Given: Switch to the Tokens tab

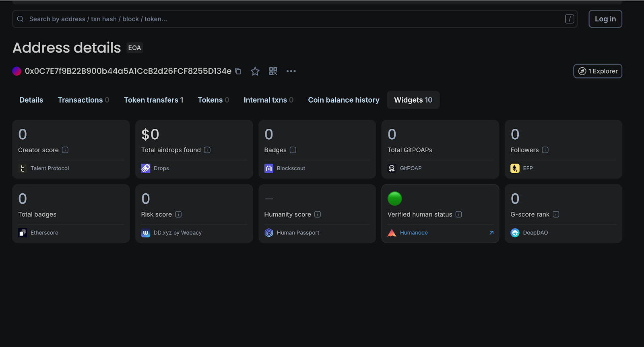Looking at the screenshot, I should tap(214, 100).
